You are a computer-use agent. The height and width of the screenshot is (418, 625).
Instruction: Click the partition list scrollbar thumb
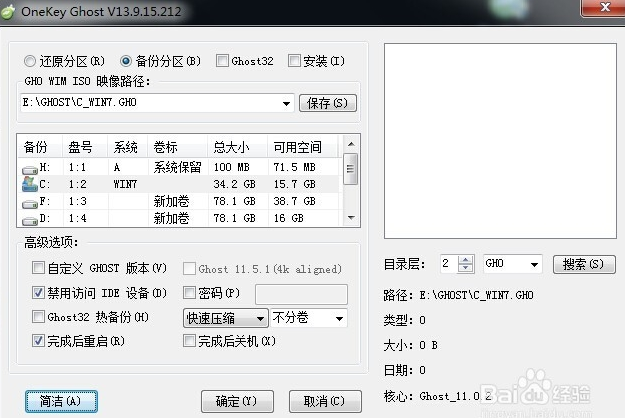pyautogui.click(x=351, y=169)
